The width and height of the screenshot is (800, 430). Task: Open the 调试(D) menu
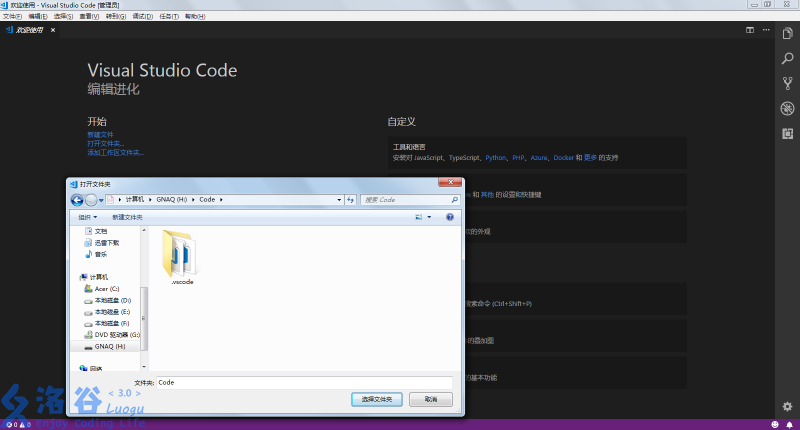pos(142,16)
